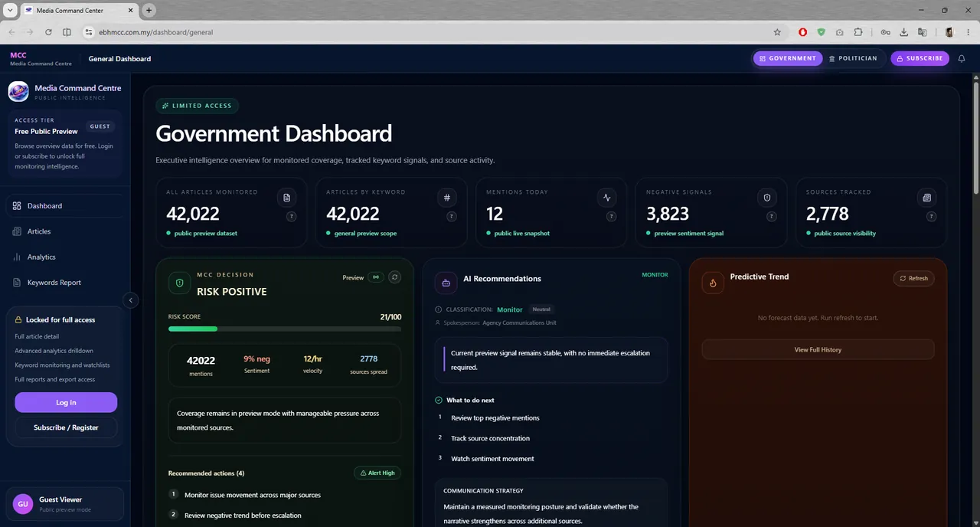Open the Dashboard sidebar item

click(x=64, y=205)
